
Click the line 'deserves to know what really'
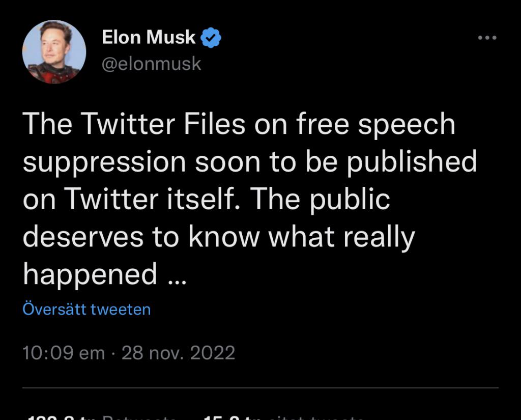[219, 237]
